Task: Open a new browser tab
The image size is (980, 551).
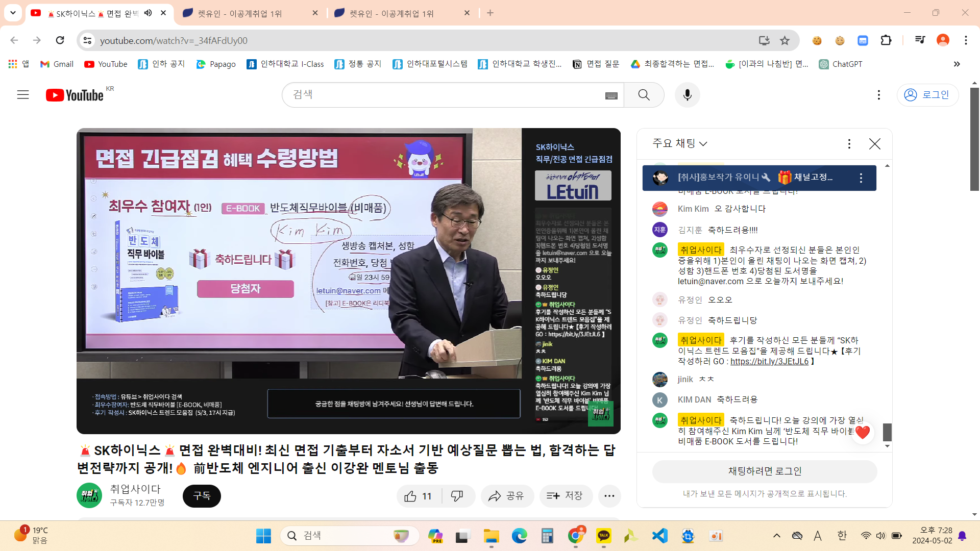Action: [x=490, y=13]
